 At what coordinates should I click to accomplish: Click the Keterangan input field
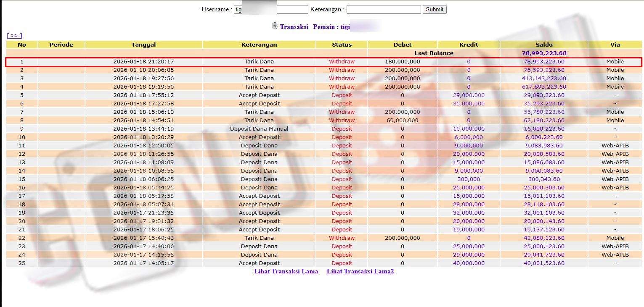[x=383, y=9]
